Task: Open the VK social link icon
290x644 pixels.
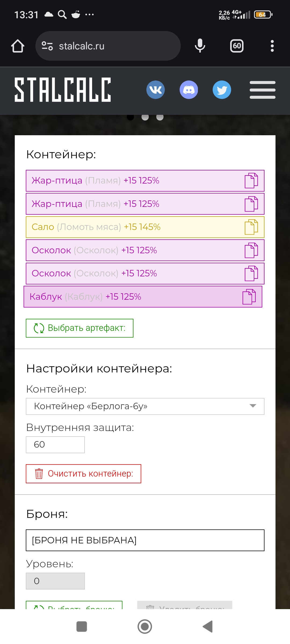Action: coord(155,90)
